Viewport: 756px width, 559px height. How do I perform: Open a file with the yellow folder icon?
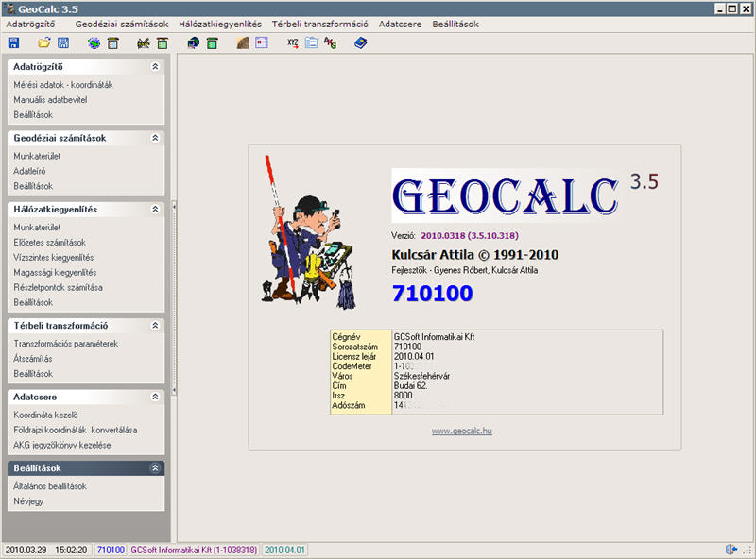click(x=43, y=42)
